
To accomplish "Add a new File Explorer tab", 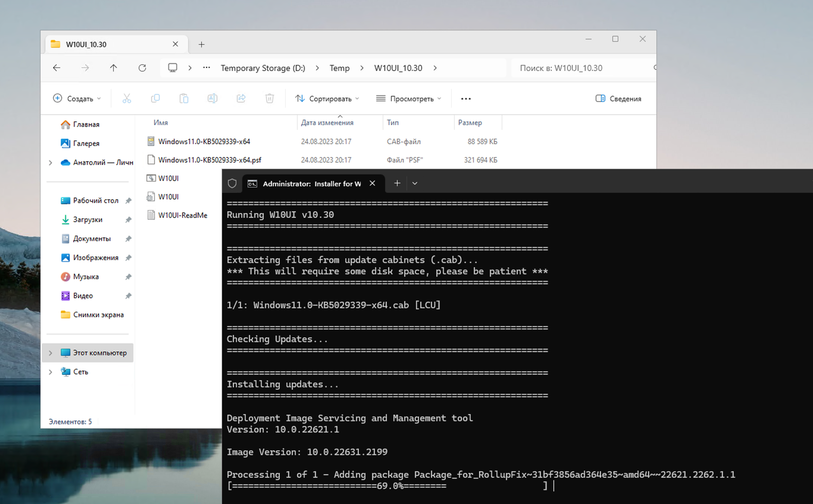I will pyautogui.click(x=201, y=44).
